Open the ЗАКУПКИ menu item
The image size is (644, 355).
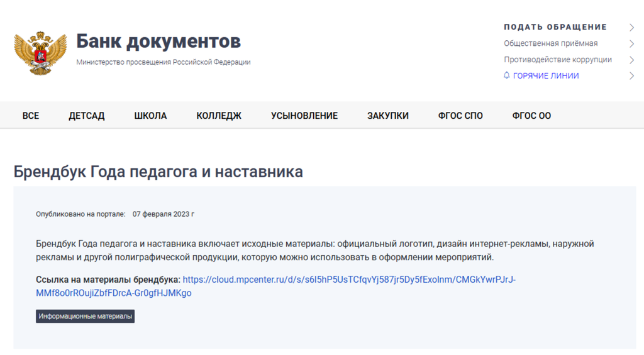pyautogui.click(x=388, y=116)
